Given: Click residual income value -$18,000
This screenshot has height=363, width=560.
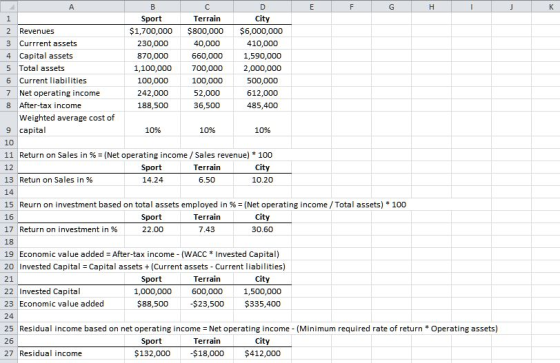Looking at the screenshot, I should 207,353.
